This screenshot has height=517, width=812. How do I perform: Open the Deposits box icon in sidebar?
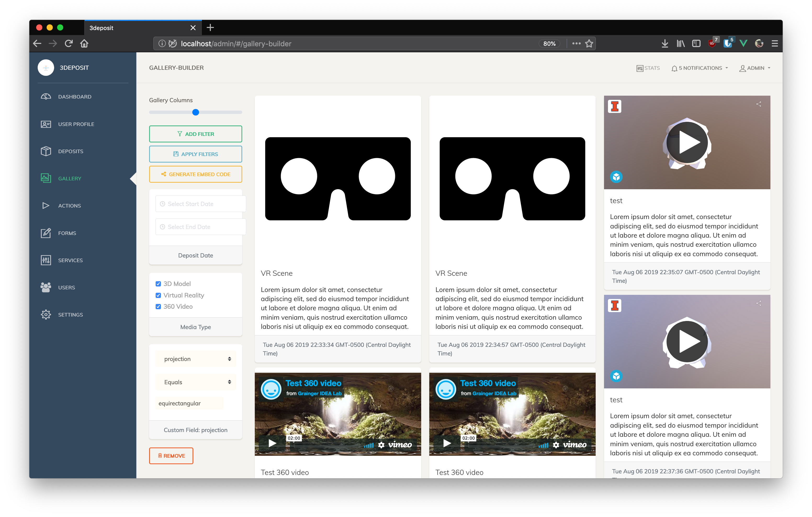click(x=46, y=151)
